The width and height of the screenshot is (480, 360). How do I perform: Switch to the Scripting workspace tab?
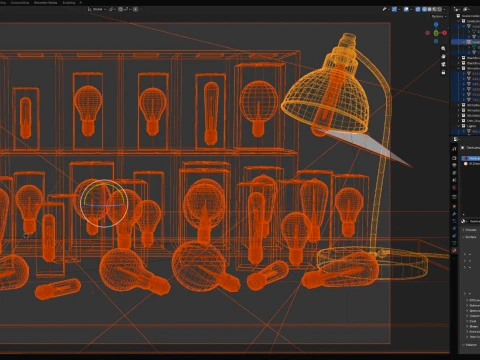tap(69, 2)
